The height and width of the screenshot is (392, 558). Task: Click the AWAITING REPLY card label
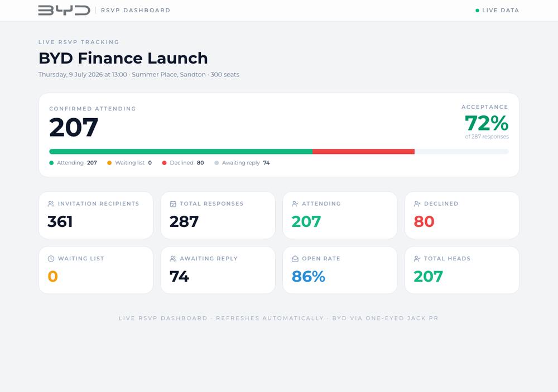coord(209,259)
